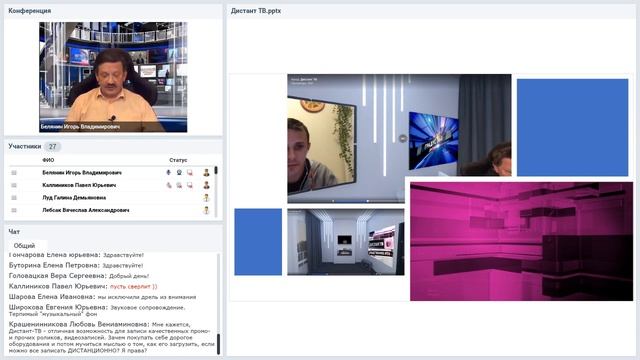
Task: Click chat message from Буторина Елена Петровна
Action: [76, 265]
